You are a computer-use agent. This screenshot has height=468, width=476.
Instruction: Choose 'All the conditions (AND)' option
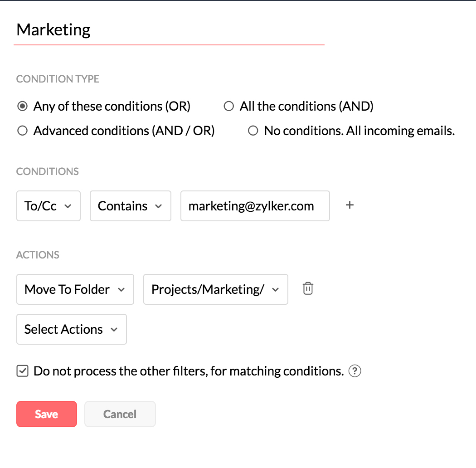click(229, 107)
